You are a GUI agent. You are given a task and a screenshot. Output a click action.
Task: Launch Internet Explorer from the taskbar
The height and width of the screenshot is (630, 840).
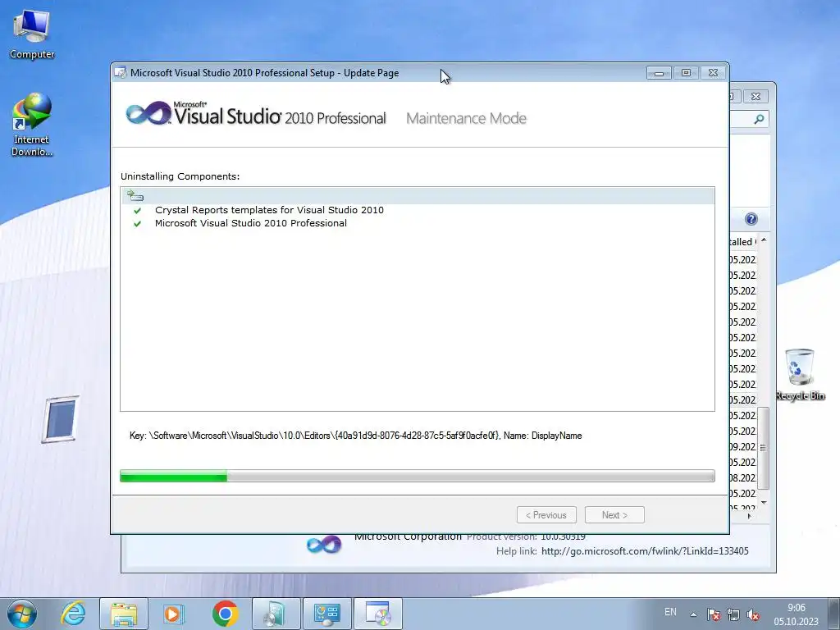coord(73,614)
